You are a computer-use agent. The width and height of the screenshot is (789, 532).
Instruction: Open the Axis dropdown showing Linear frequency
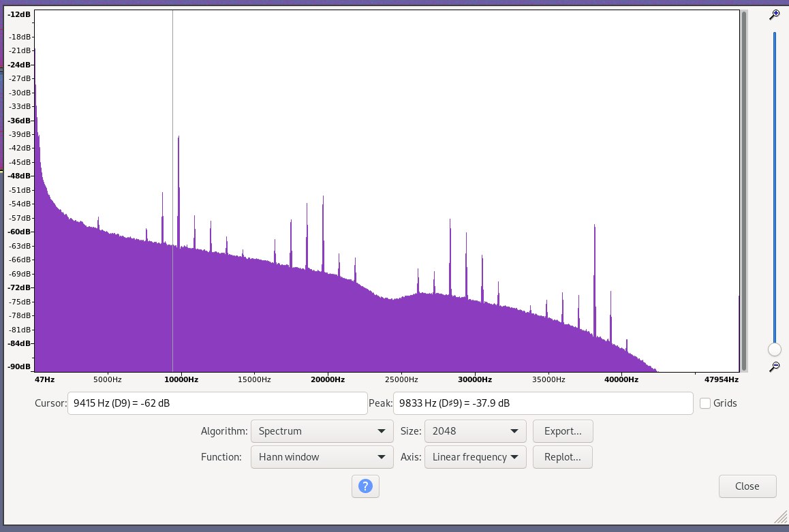[475, 457]
